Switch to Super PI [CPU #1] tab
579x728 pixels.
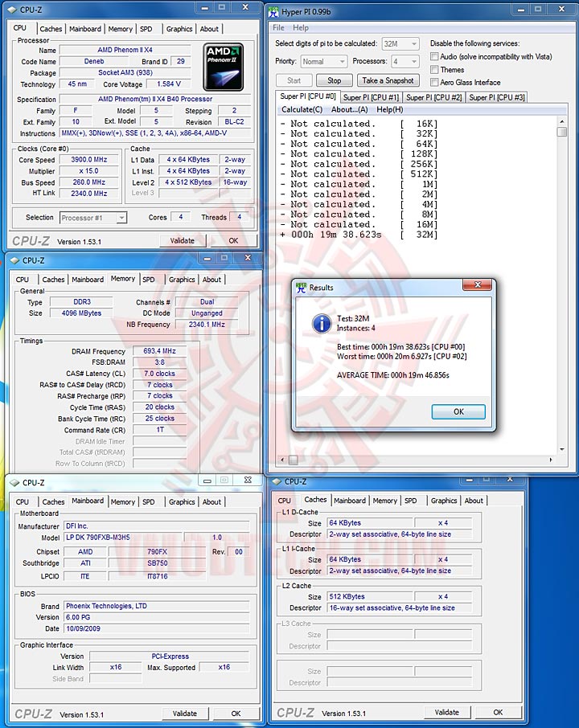tap(371, 97)
